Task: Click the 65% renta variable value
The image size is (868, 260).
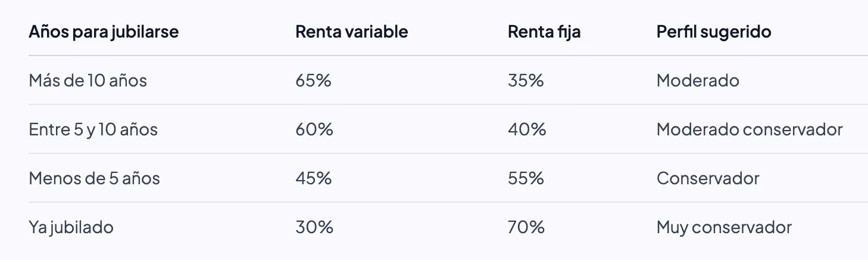Action: pos(313,81)
